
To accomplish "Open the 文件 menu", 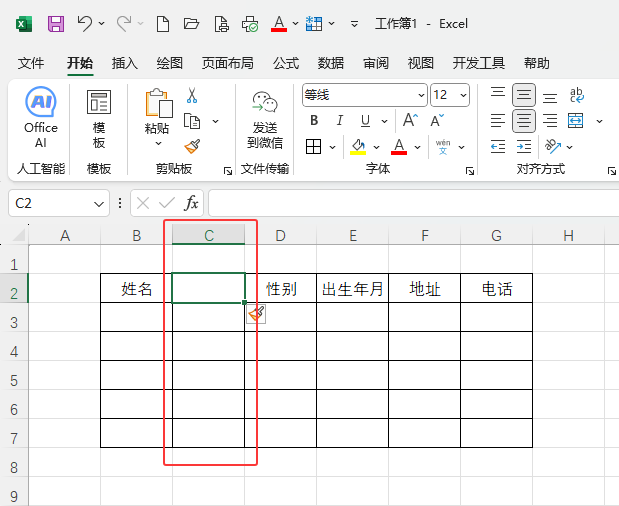I will tap(31, 63).
